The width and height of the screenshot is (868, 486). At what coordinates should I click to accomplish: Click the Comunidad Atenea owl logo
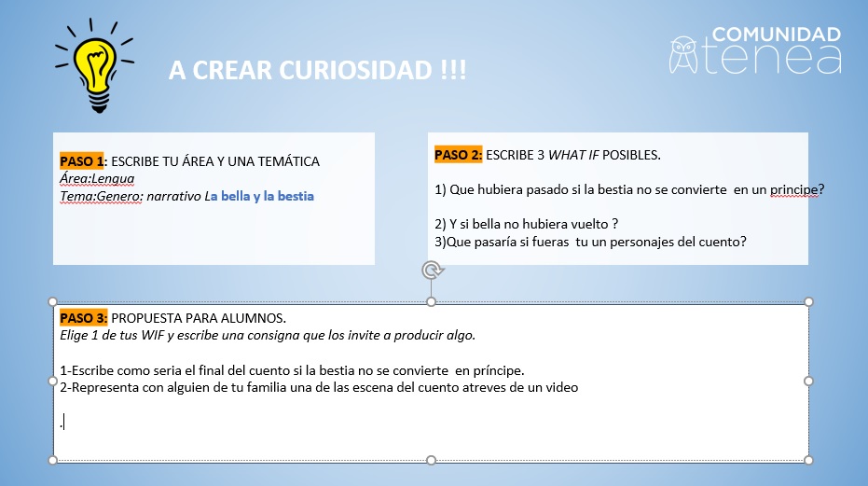click(683, 55)
